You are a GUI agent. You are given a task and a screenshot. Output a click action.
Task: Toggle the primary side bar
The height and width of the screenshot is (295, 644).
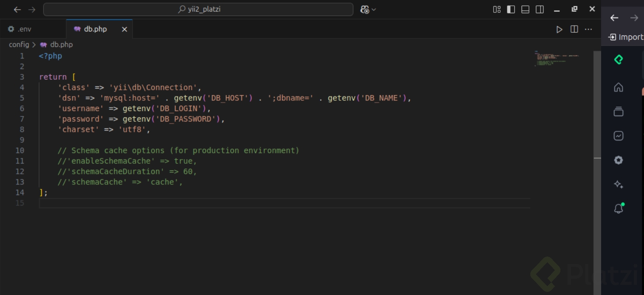click(x=511, y=9)
